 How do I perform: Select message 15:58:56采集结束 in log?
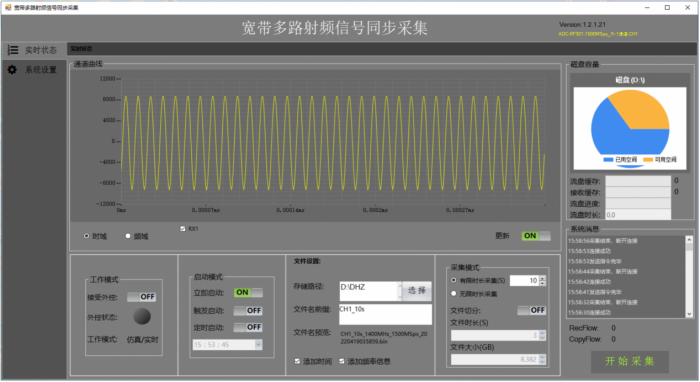tap(603, 241)
